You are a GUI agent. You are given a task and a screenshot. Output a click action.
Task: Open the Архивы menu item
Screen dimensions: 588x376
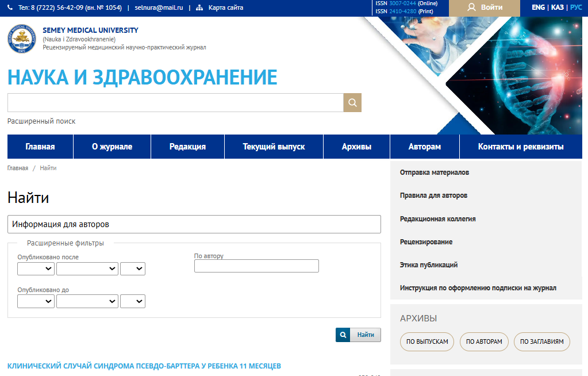356,147
